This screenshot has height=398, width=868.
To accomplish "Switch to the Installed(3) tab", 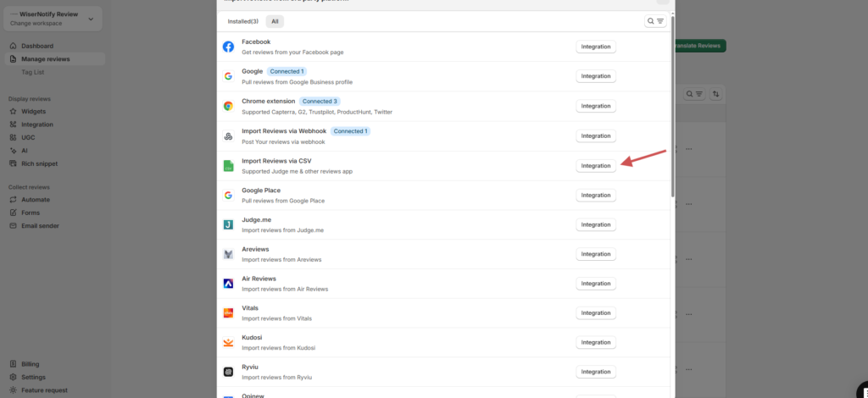I will (243, 21).
